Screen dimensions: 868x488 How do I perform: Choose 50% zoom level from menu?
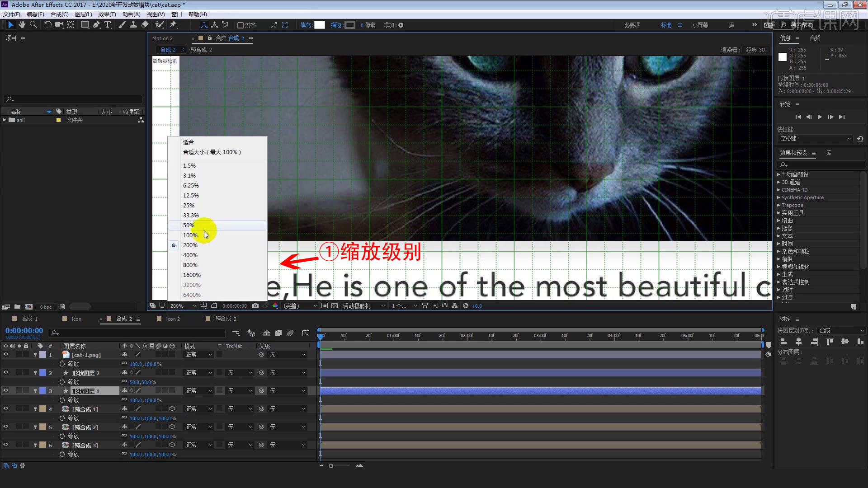coord(217,225)
